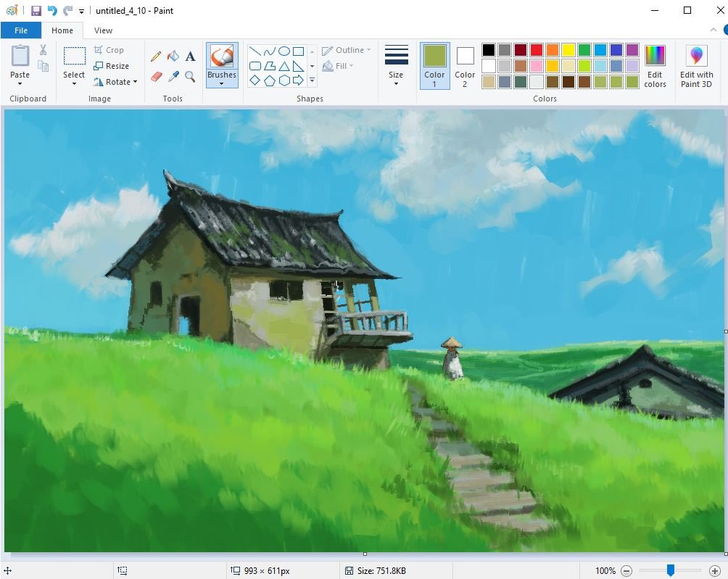The height and width of the screenshot is (579, 728).
Task: Click the Paste clipboard icon
Action: coord(20,56)
